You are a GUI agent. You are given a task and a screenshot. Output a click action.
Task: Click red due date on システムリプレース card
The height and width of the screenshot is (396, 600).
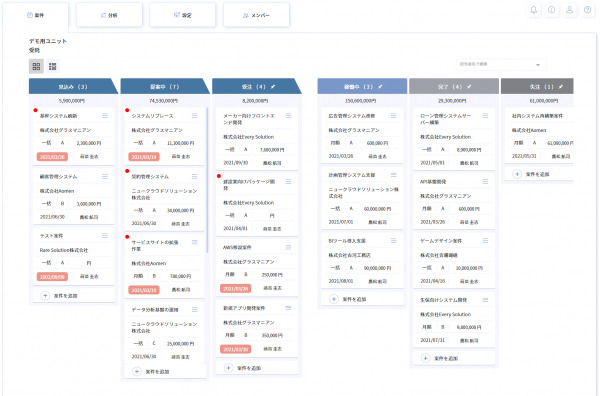pos(144,157)
